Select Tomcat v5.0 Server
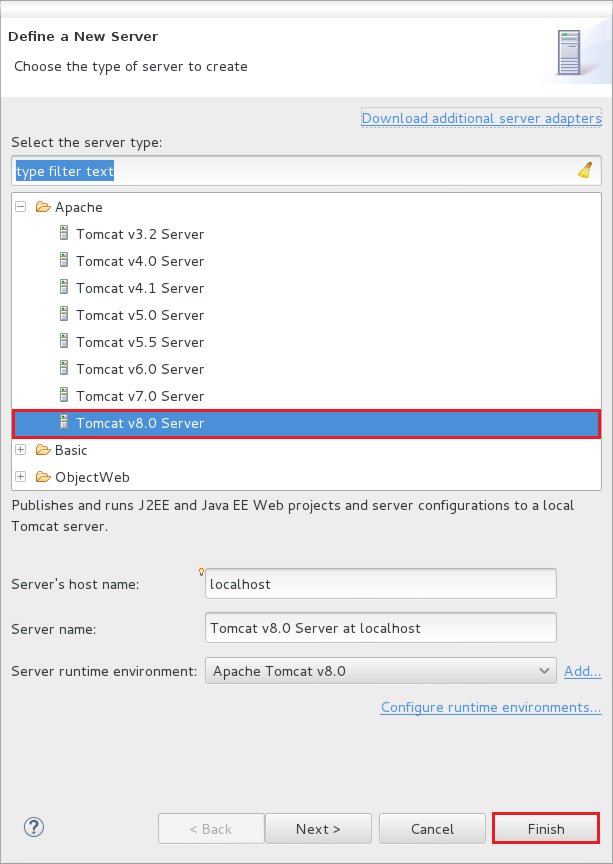Image resolution: width=613 pixels, height=864 pixels. [x=140, y=315]
